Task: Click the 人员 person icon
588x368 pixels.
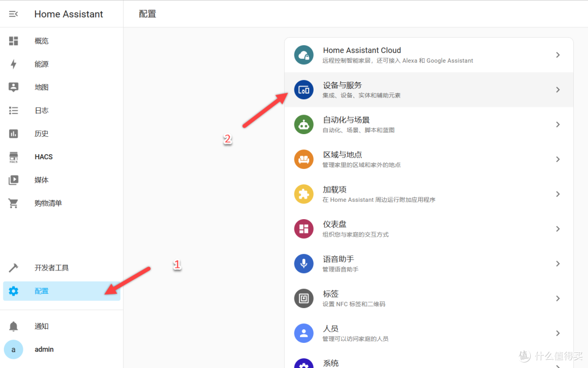Action: coord(304,333)
